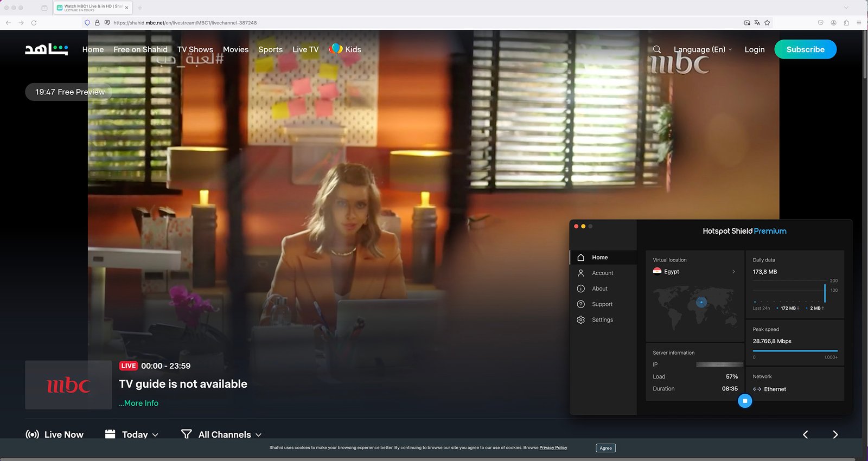Click the Support question-mark icon in Hotspot Shield

pos(581,304)
